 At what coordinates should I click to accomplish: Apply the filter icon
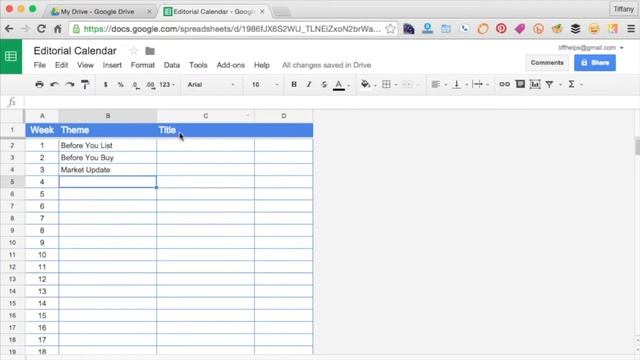(x=549, y=84)
